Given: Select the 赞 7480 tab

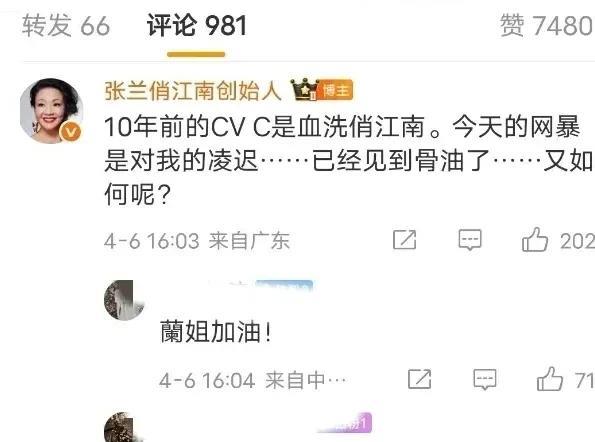Looking at the screenshot, I should click(547, 25).
